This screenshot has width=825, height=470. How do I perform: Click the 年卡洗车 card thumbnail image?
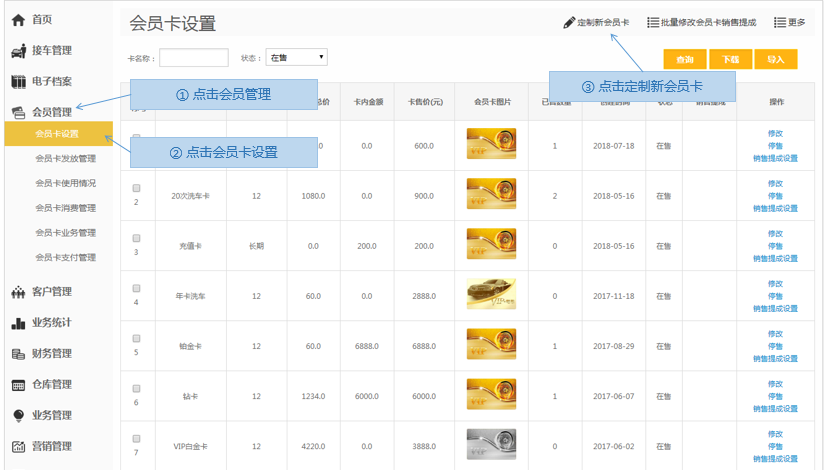coord(491,294)
